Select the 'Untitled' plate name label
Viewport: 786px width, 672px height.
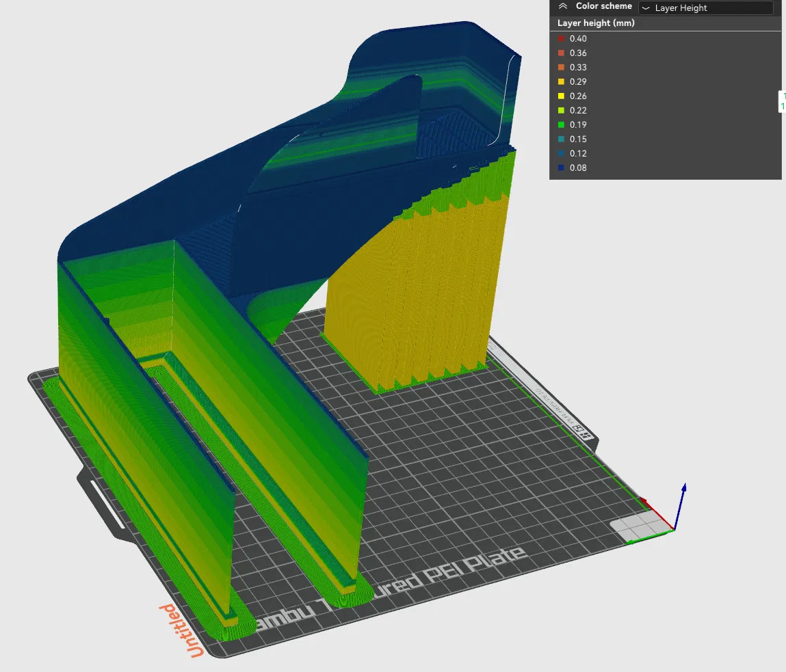(181, 630)
